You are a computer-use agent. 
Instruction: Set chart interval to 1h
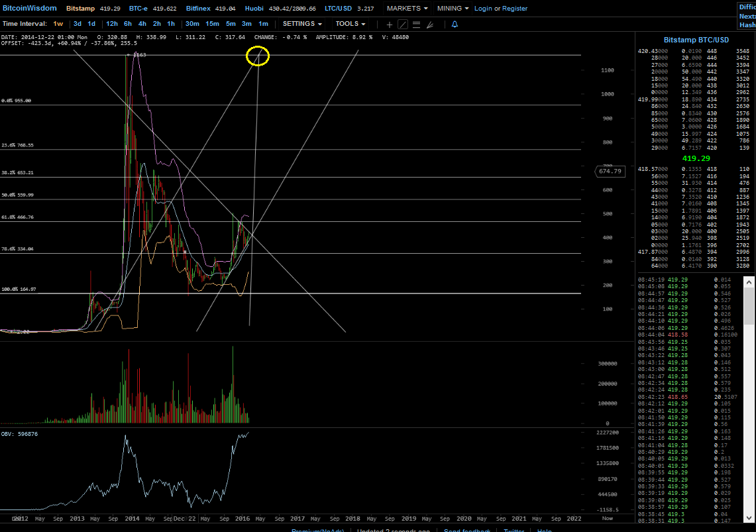tap(171, 24)
